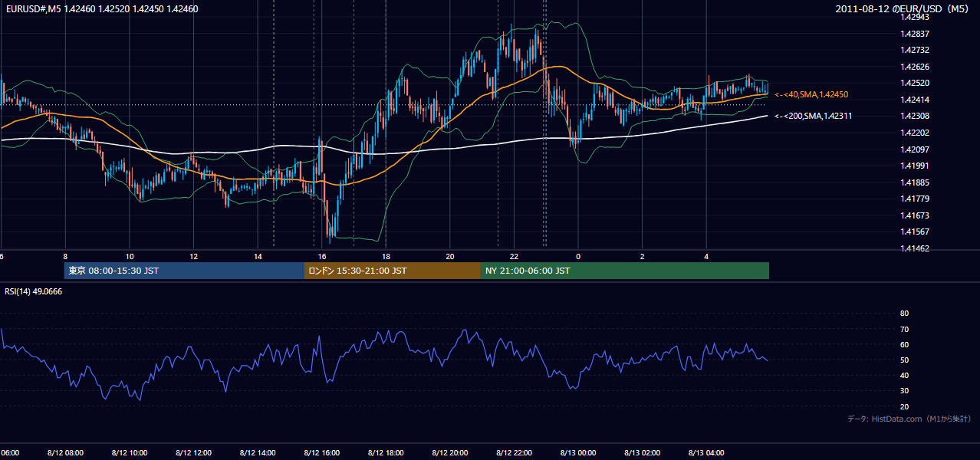
Task: Click price axis value 1.42414
Action: [x=916, y=100]
